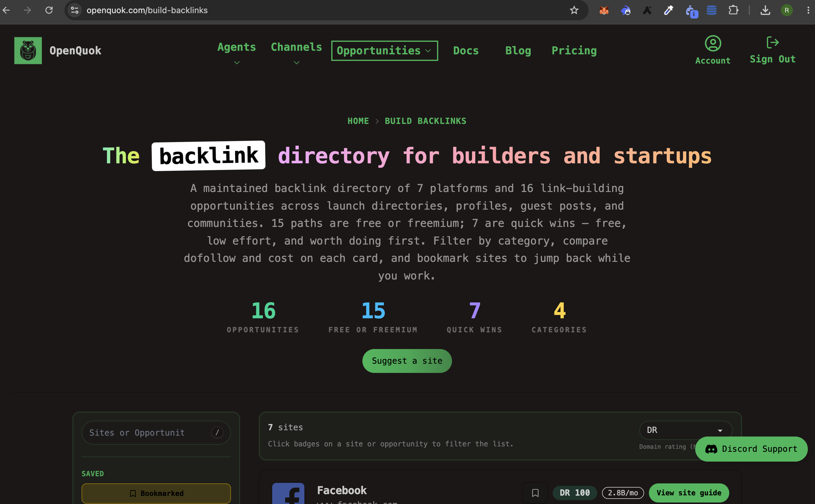
Task: Click the Account label
Action: [713, 61]
